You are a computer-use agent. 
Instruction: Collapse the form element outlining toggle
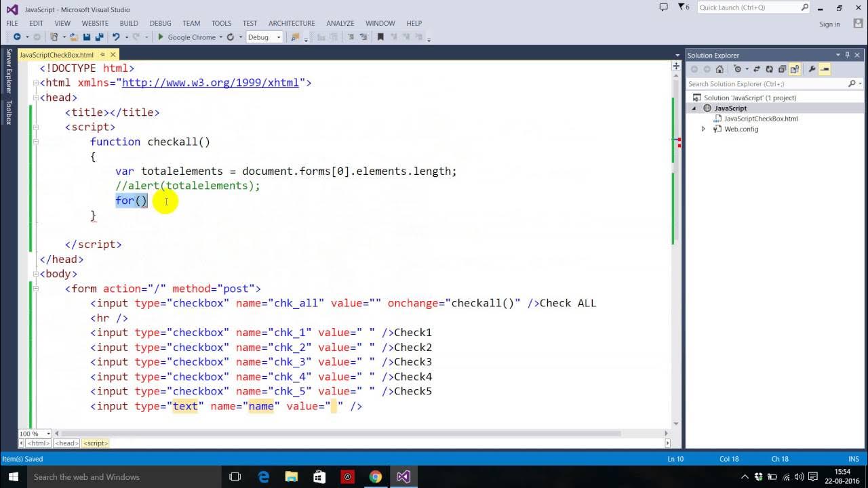pos(36,289)
